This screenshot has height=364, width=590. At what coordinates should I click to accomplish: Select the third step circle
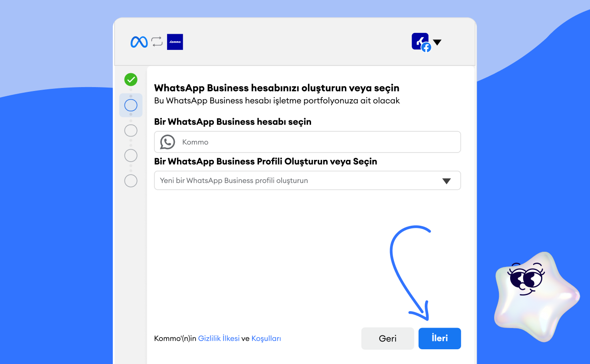coord(131,130)
